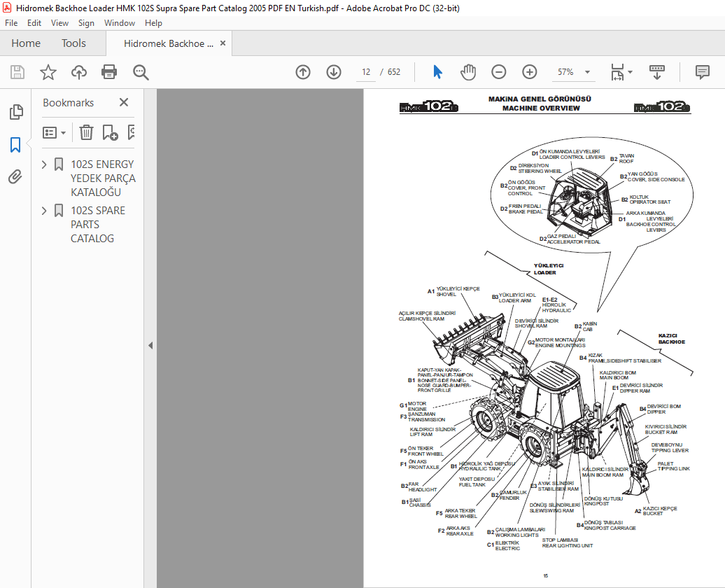Click the find bookmark icon
This screenshot has width=725, height=588.
131,133
